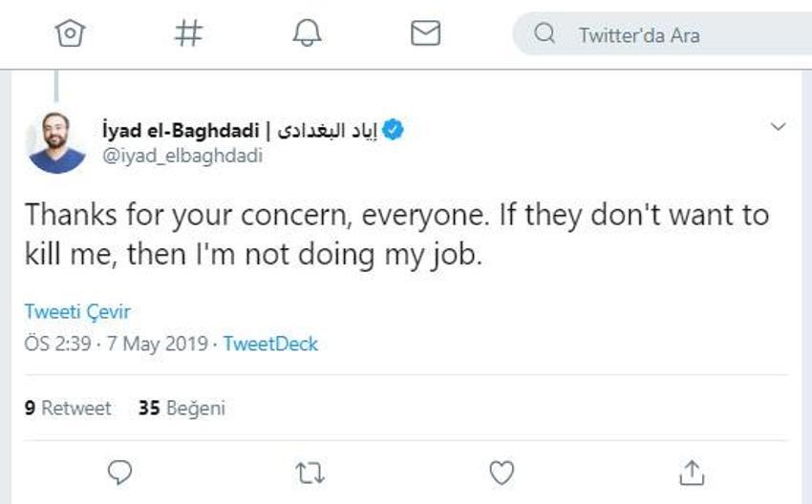Image resolution: width=812 pixels, height=504 pixels.
Task: Focus the "Twitter'da Ara" search field
Action: [x=662, y=34]
